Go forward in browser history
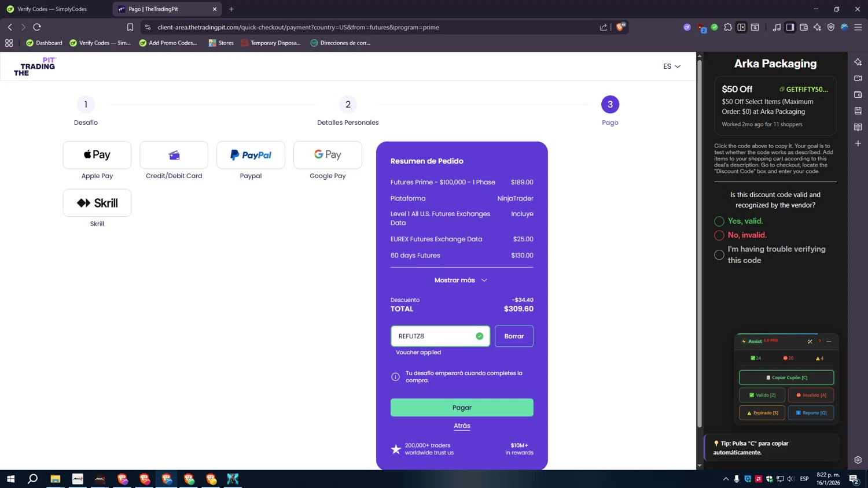 23,27
